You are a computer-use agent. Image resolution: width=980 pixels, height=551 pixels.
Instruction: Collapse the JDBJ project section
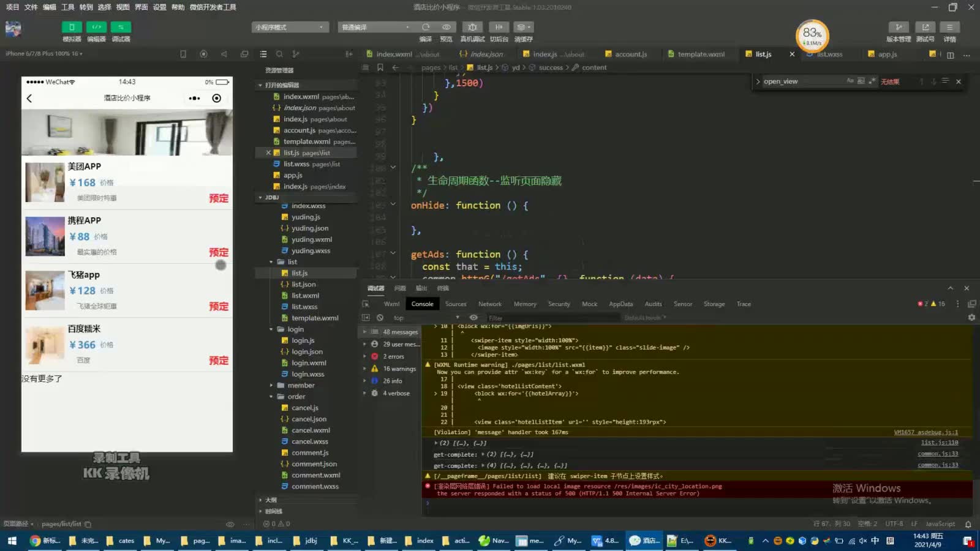260,197
